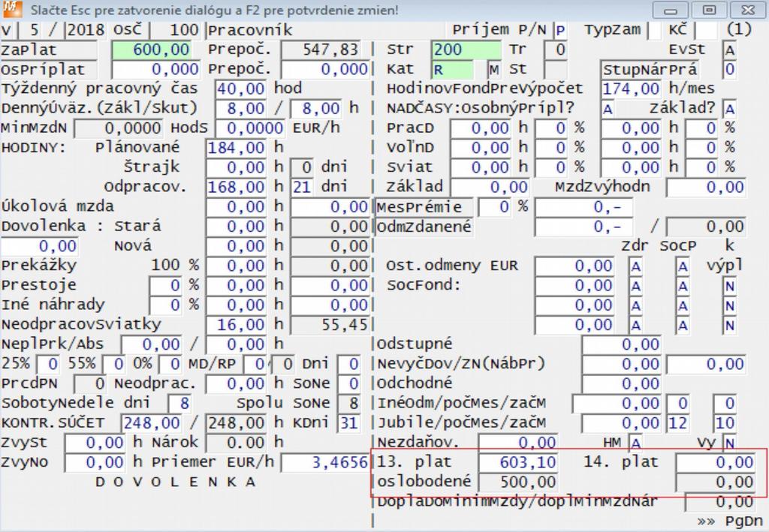Click the oslobodené field showing 500,00
The image size is (769, 532).
coord(518,482)
